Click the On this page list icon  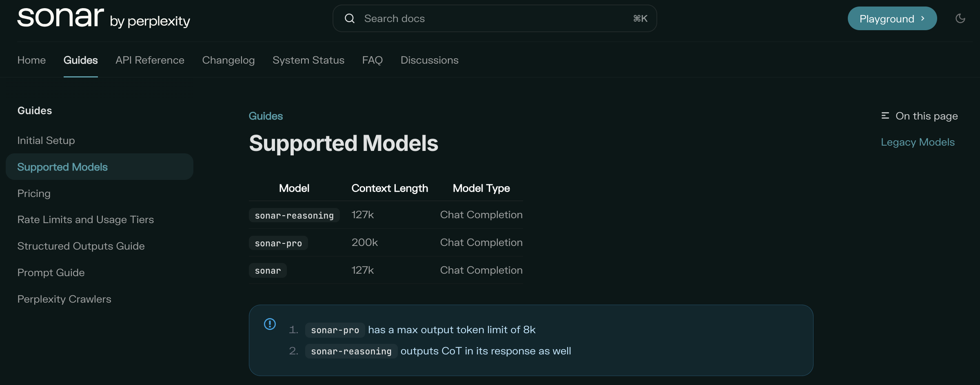coord(885,116)
